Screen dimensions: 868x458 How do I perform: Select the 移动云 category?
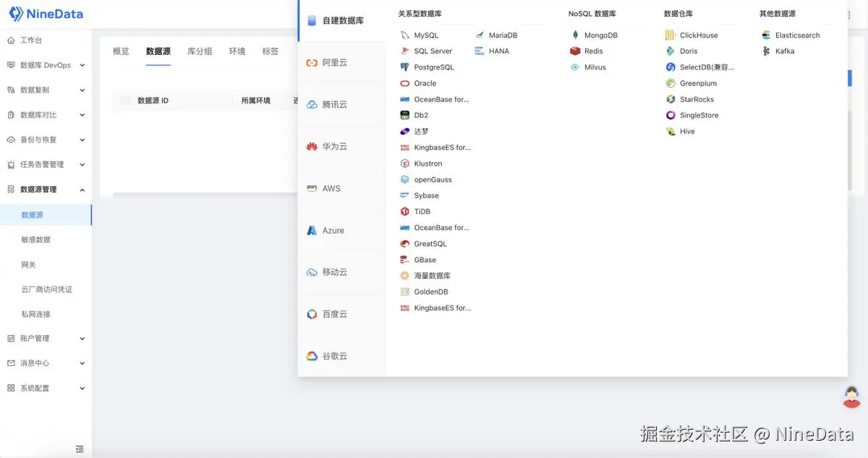click(x=341, y=273)
